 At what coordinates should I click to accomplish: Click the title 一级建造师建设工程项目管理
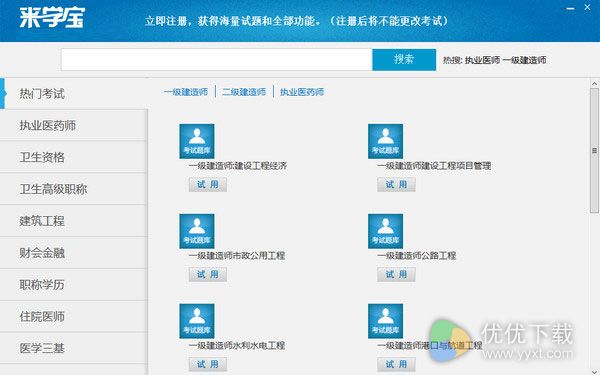click(434, 166)
